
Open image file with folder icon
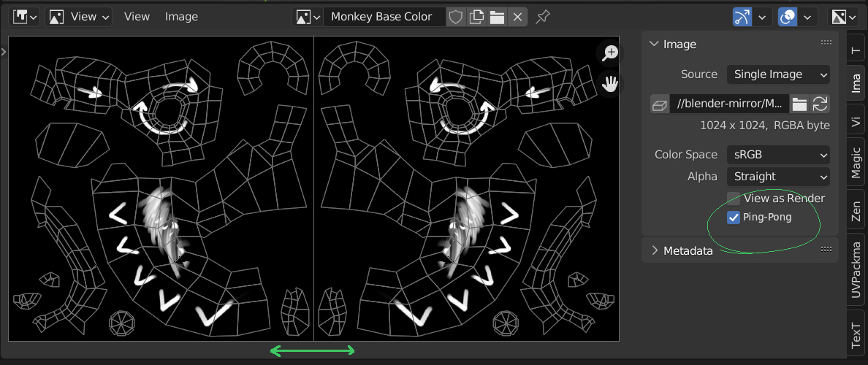[x=497, y=17]
